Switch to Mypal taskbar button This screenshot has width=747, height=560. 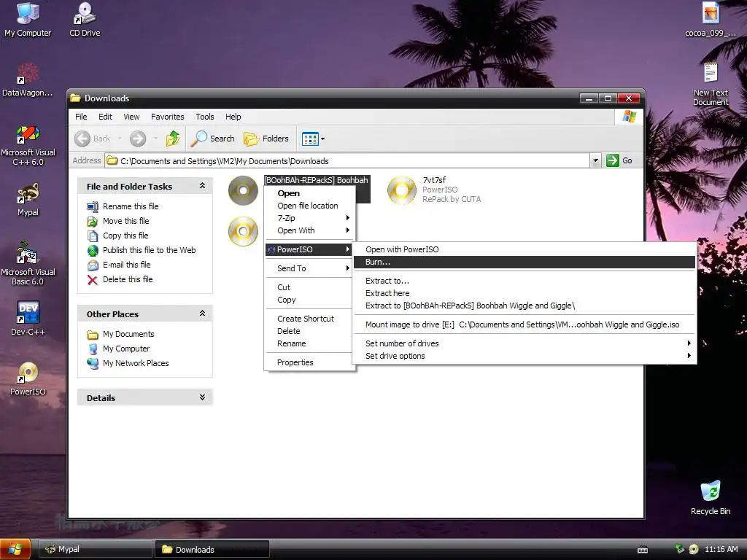(95, 550)
